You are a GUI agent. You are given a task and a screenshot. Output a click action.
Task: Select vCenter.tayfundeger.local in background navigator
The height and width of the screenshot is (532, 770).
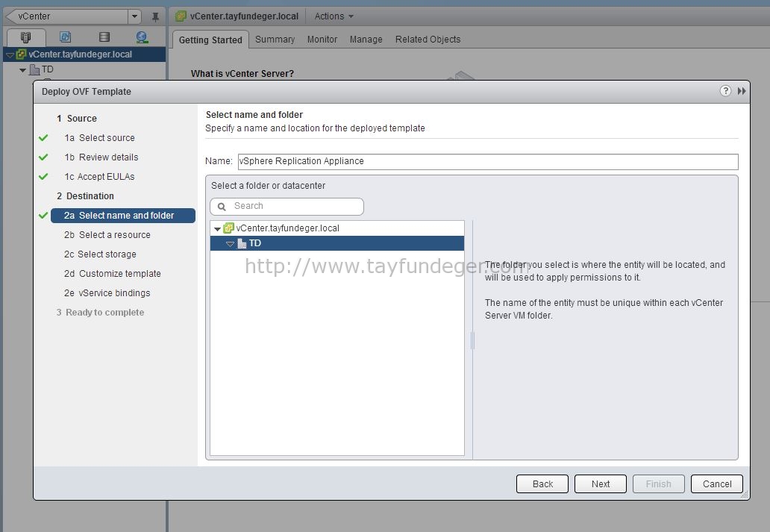point(84,54)
